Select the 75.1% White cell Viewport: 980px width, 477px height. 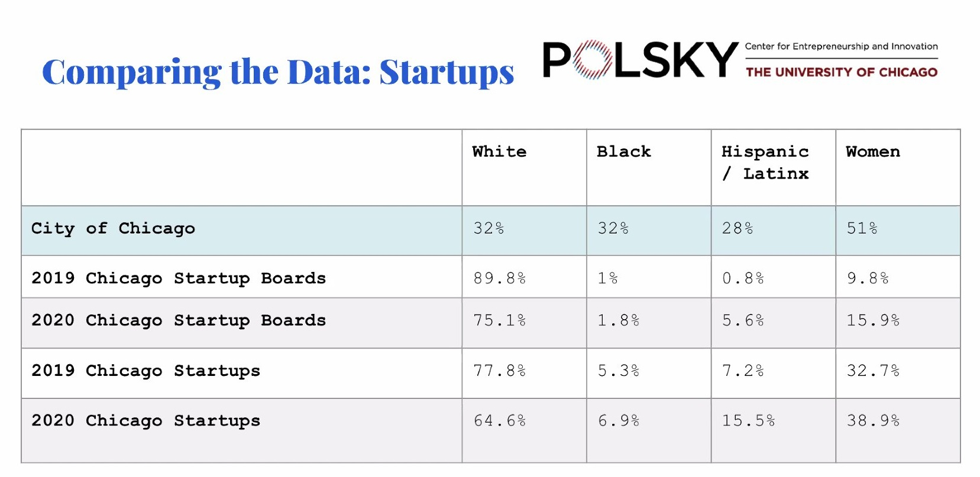(499, 320)
